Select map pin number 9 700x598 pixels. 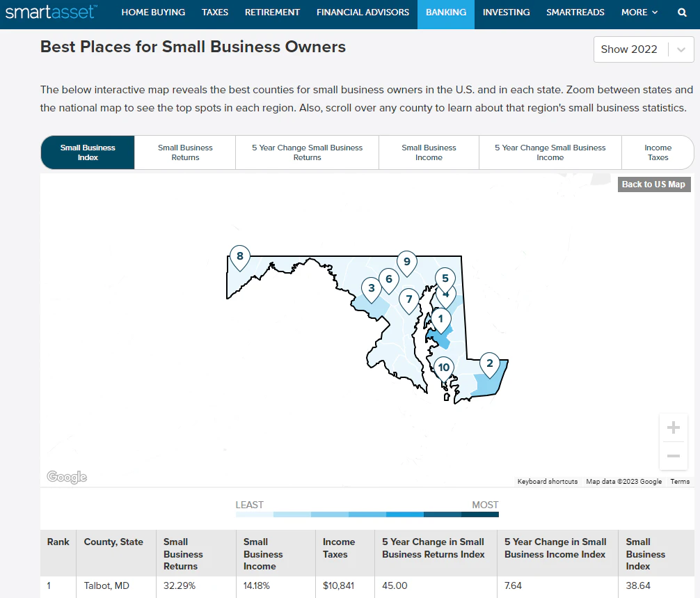coord(406,263)
